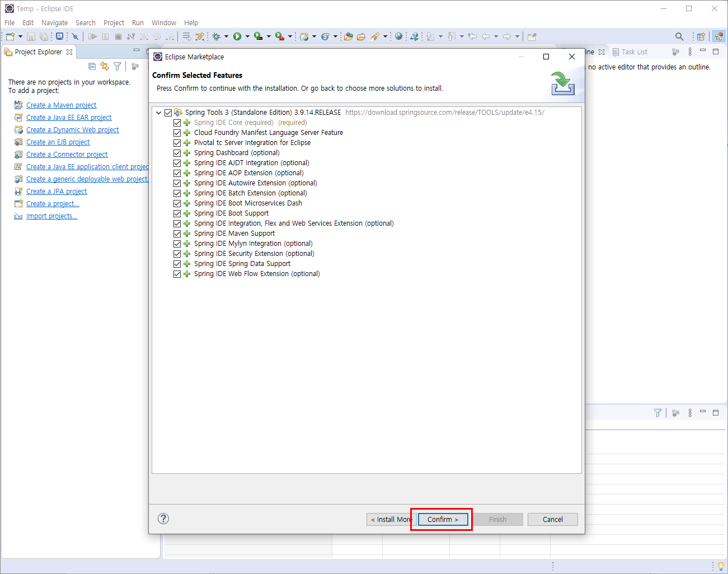Viewport: 728px width, 574px height.
Task: Open dropdown beside Back navigation arrow
Action: point(496,36)
